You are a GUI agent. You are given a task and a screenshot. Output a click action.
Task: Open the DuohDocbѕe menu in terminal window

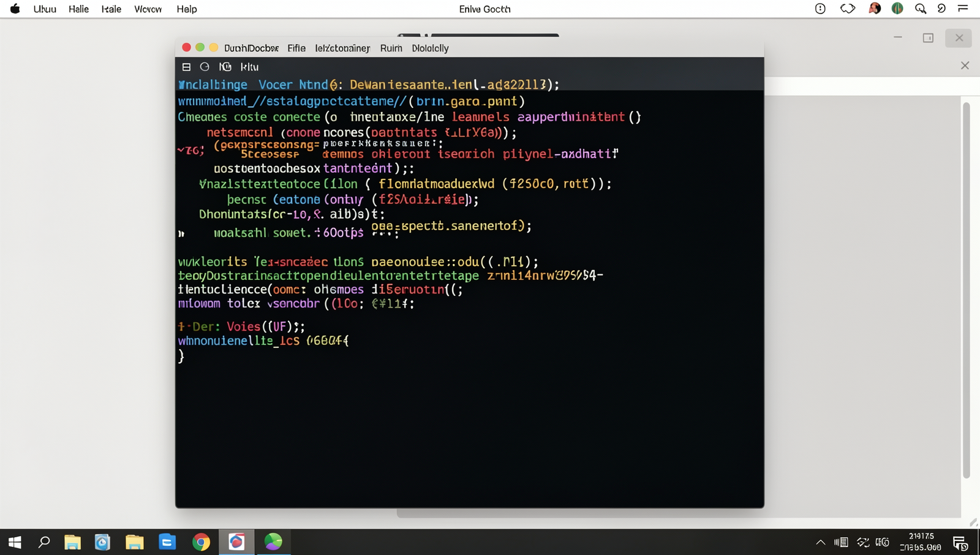251,48
